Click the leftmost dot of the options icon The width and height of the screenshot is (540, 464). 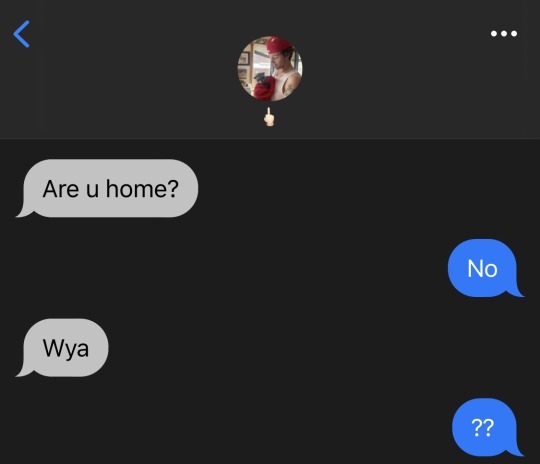(494, 33)
